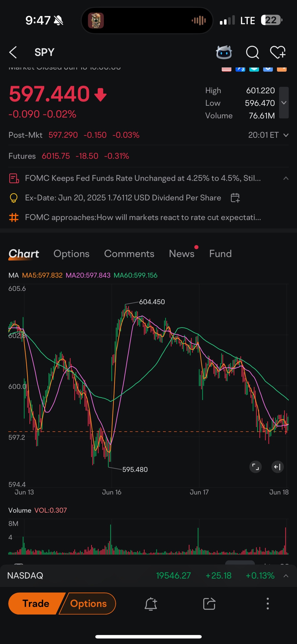Tap the Jun 16 date on chart axis
This screenshot has width=297, height=644.
click(x=111, y=492)
